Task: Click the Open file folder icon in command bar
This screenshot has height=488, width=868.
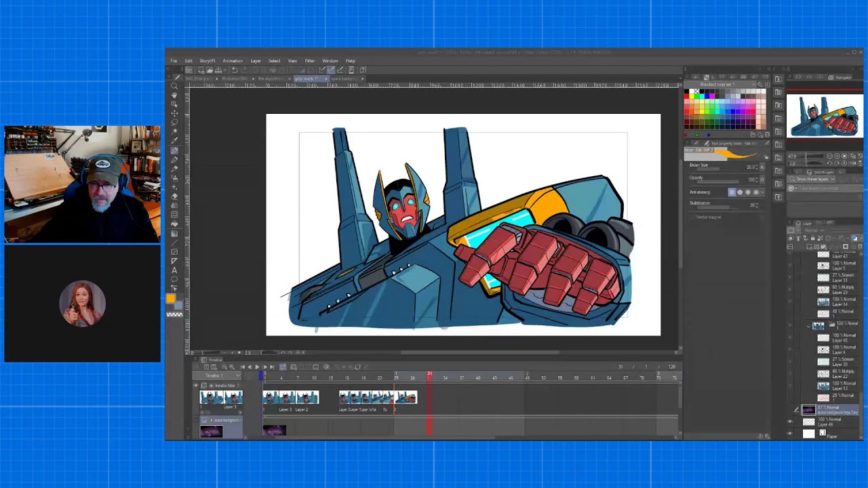Action: [x=210, y=70]
